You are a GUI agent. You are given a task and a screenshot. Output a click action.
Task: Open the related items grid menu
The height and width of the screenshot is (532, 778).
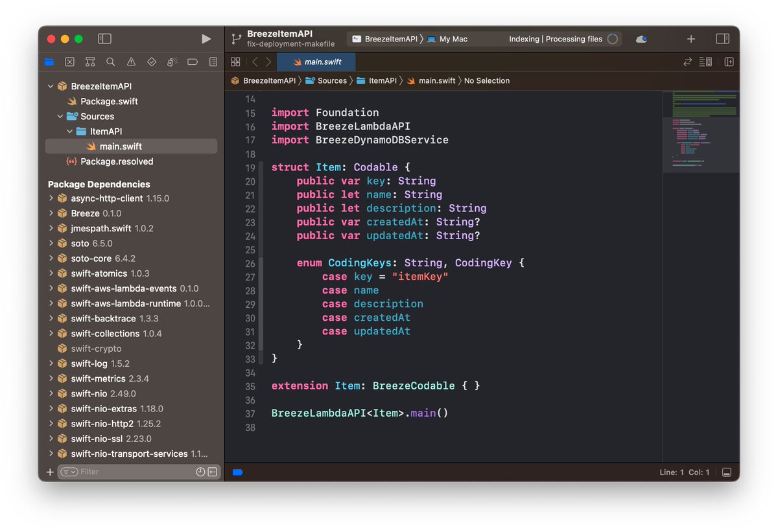pyautogui.click(x=235, y=62)
